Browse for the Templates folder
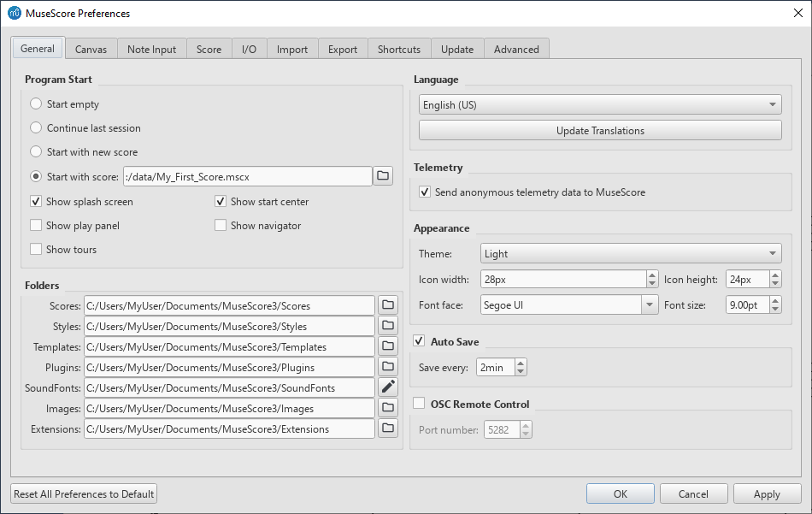Screen dimensions: 812x514 (x=388, y=346)
